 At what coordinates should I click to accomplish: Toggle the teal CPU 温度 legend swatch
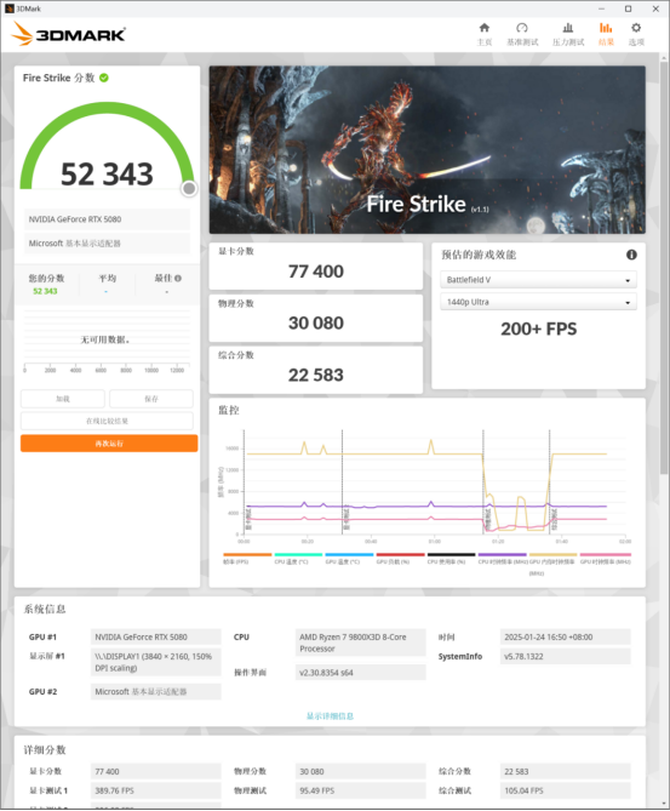point(298,554)
